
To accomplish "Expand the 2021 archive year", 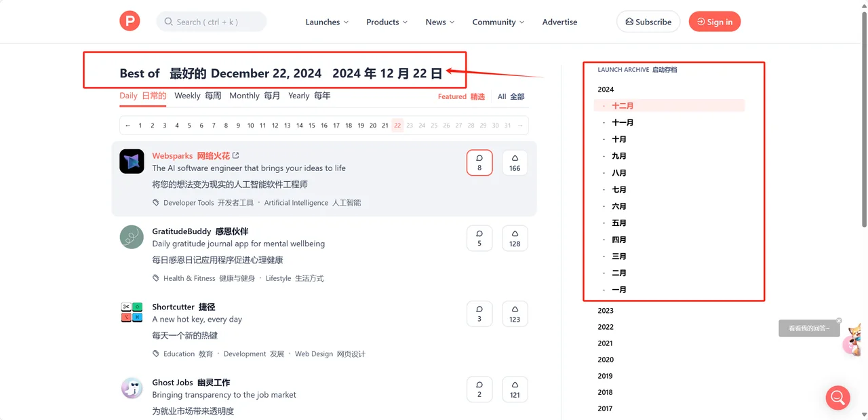I will (x=606, y=343).
